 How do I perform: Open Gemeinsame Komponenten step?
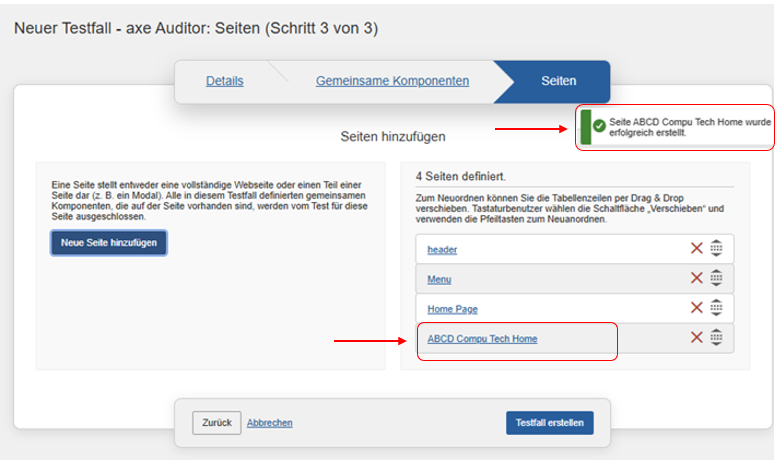pyautogui.click(x=392, y=81)
